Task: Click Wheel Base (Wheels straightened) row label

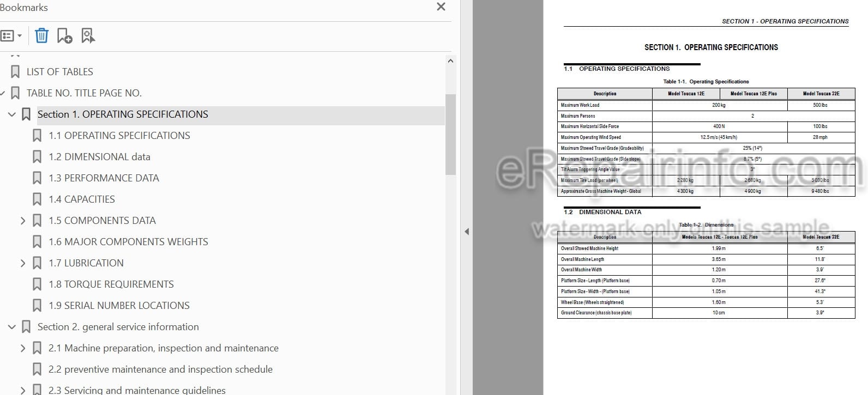Action: coord(592,302)
